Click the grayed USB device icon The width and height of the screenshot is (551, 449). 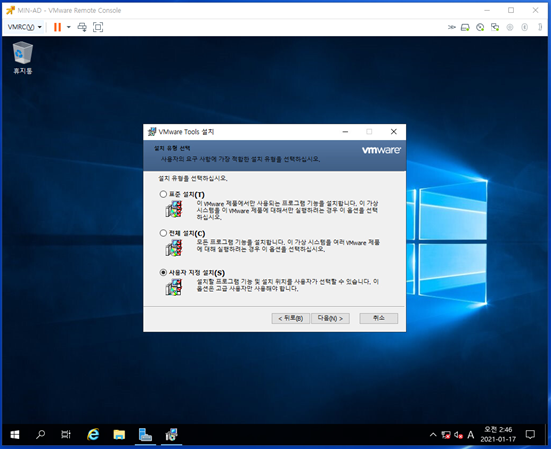coord(524,27)
